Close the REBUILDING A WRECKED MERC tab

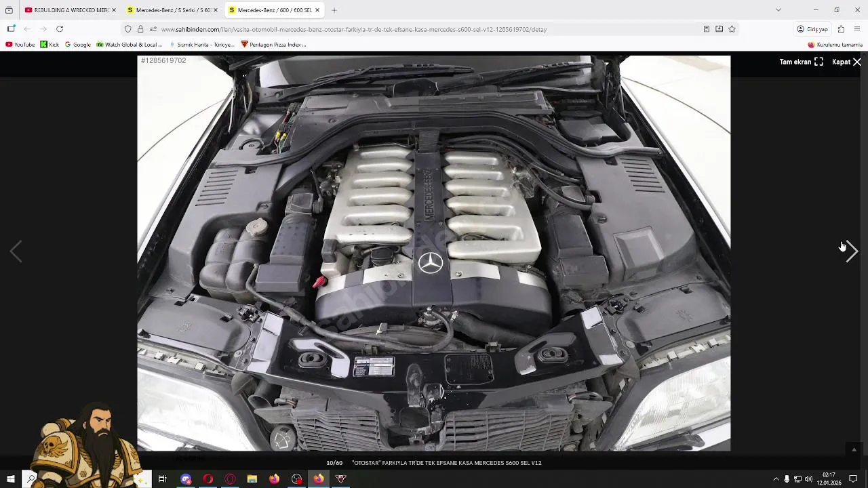tap(113, 10)
